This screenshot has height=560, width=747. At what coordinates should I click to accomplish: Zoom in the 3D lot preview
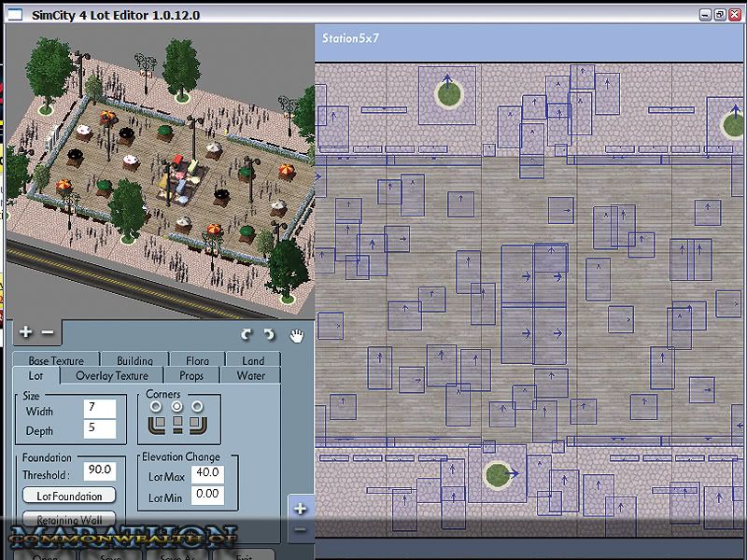26,332
